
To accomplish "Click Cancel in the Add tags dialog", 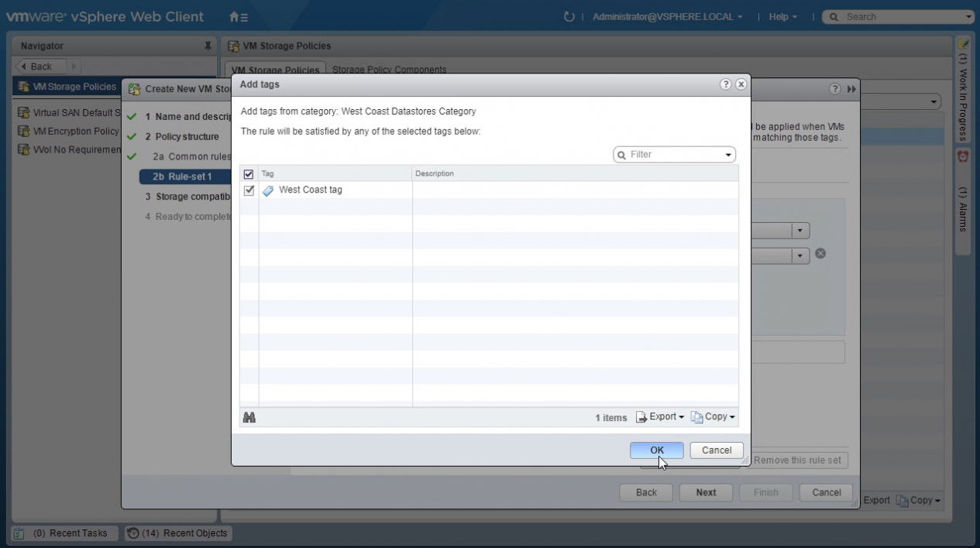I will click(x=717, y=450).
